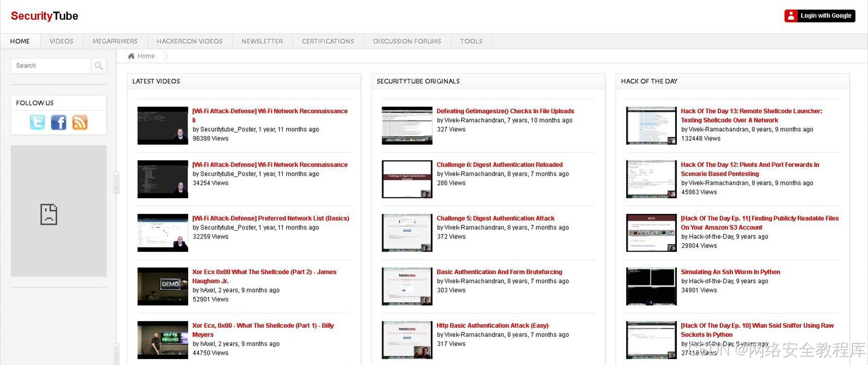Click the "327 Views" text
The image size is (868, 365).
pyautogui.click(x=451, y=129)
